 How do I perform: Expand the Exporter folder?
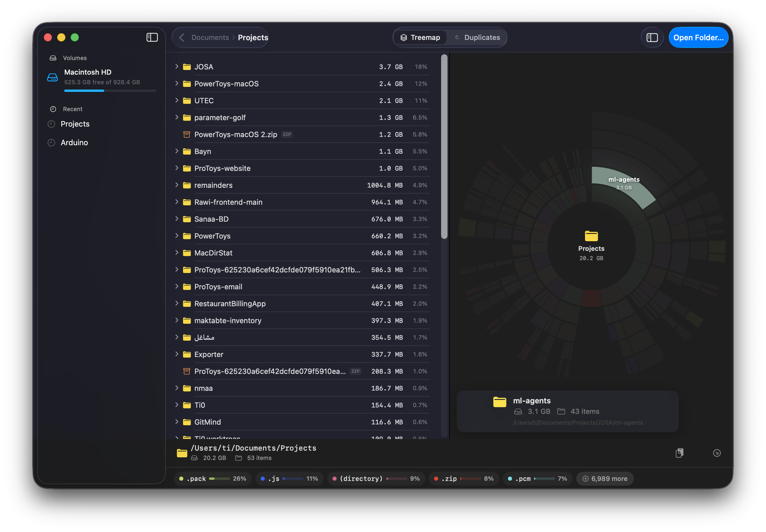[x=177, y=354]
